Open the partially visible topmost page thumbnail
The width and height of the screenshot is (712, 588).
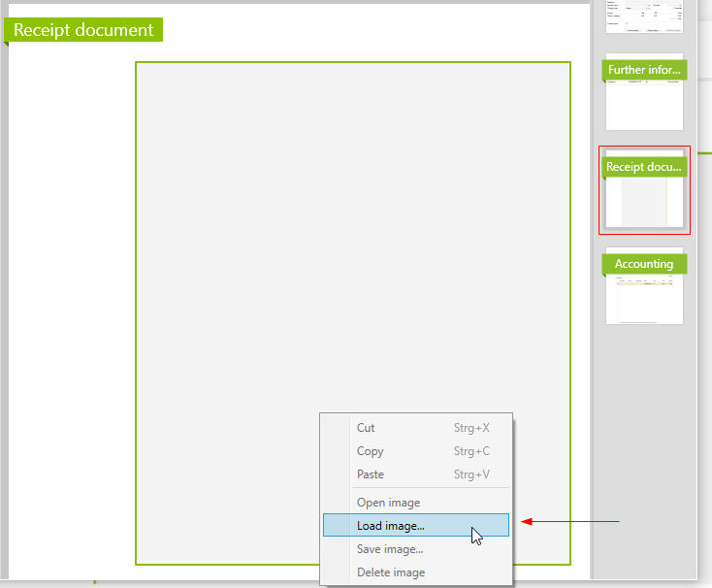[x=644, y=17]
